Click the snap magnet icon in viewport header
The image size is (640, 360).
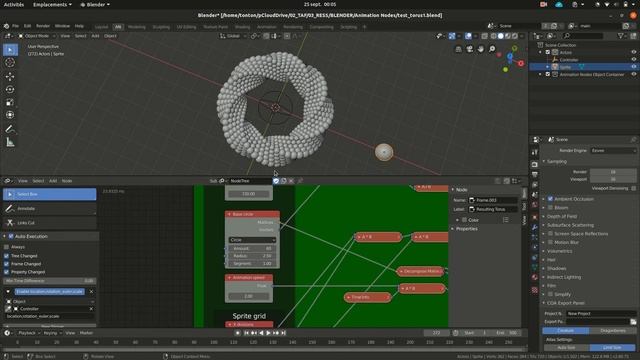point(266,36)
